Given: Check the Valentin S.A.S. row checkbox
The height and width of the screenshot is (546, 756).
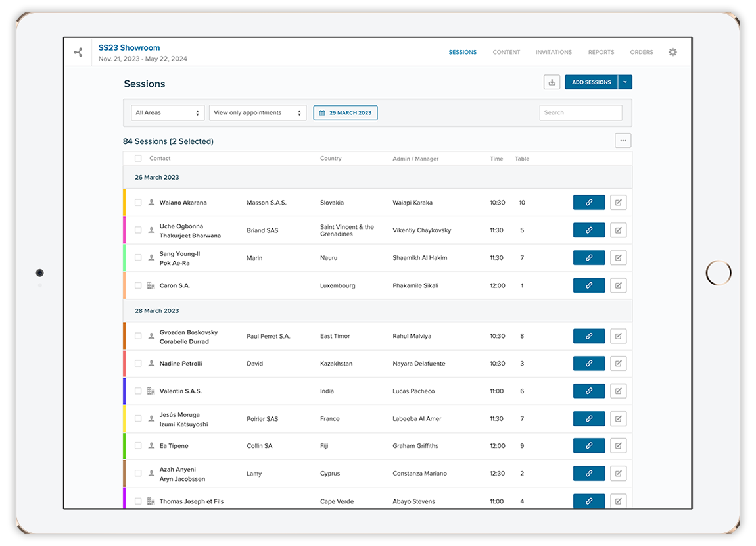Looking at the screenshot, I should (x=138, y=391).
